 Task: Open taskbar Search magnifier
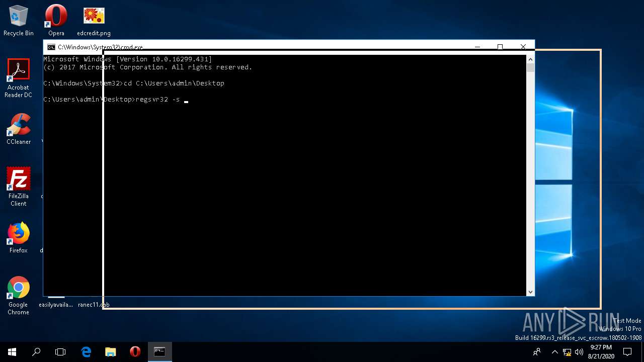coord(36,352)
